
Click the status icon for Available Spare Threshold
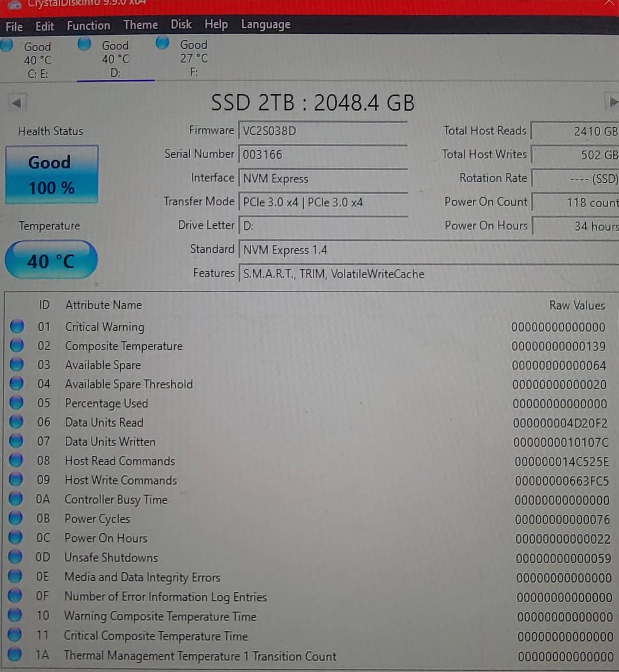pyautogui.click(x=16, y=383)
